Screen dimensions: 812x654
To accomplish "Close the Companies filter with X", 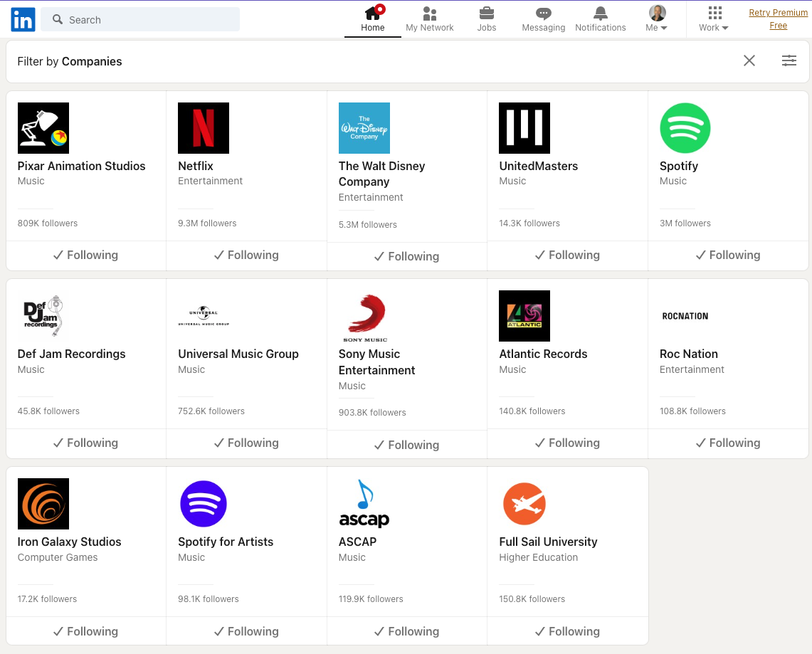I will (x=749, y=61).
